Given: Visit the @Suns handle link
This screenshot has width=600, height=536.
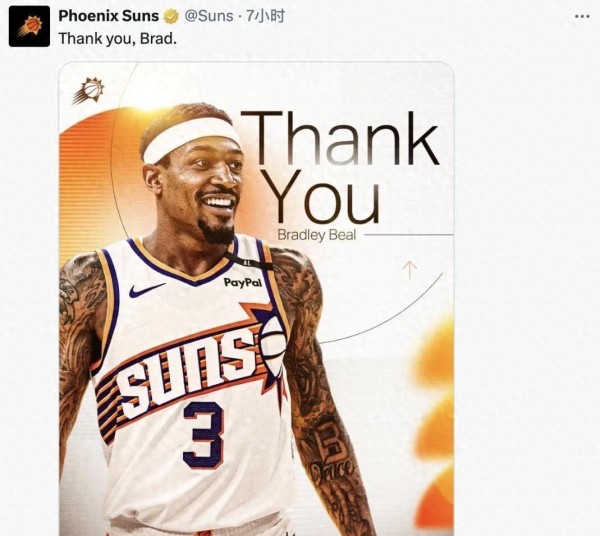Looking at the screenshot, I should [209, 16].
